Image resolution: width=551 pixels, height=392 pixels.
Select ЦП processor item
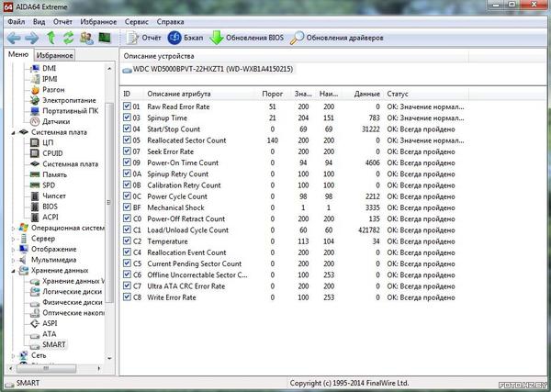(x=48, y=142)
